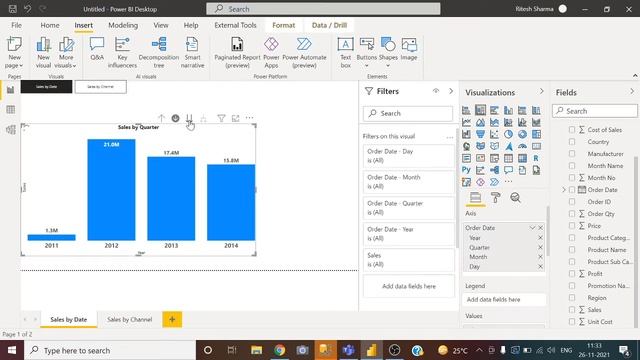Select Pie chart visualization

pyautogui.click(x=508, y=134)
